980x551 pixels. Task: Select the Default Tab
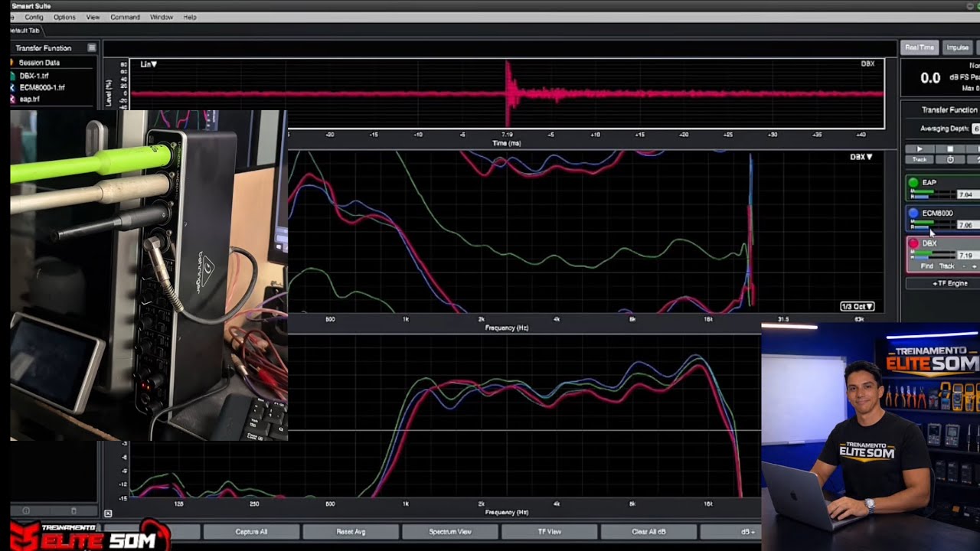24,31
